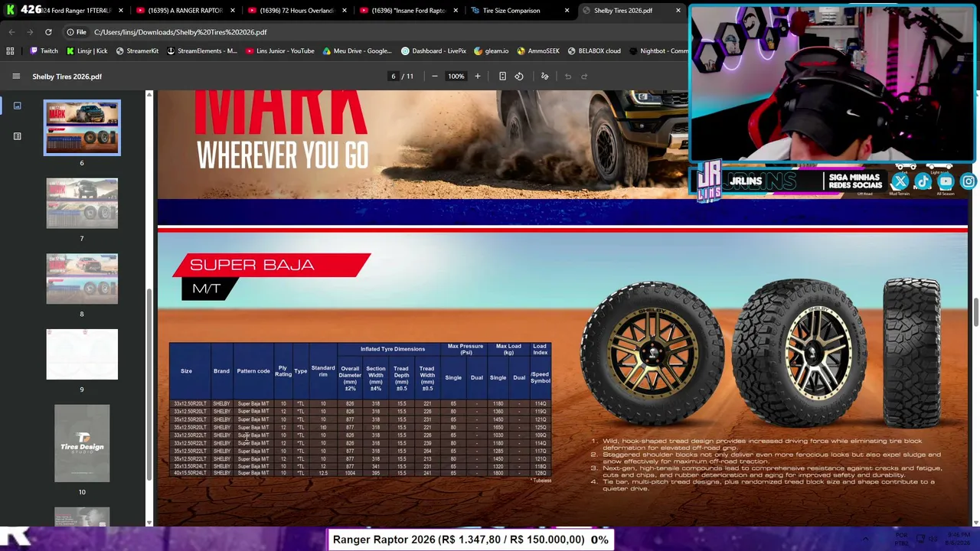Click the SUPER BAJA heading banner
This screenshot has height=551, width=980.
[x=272, y=265]
